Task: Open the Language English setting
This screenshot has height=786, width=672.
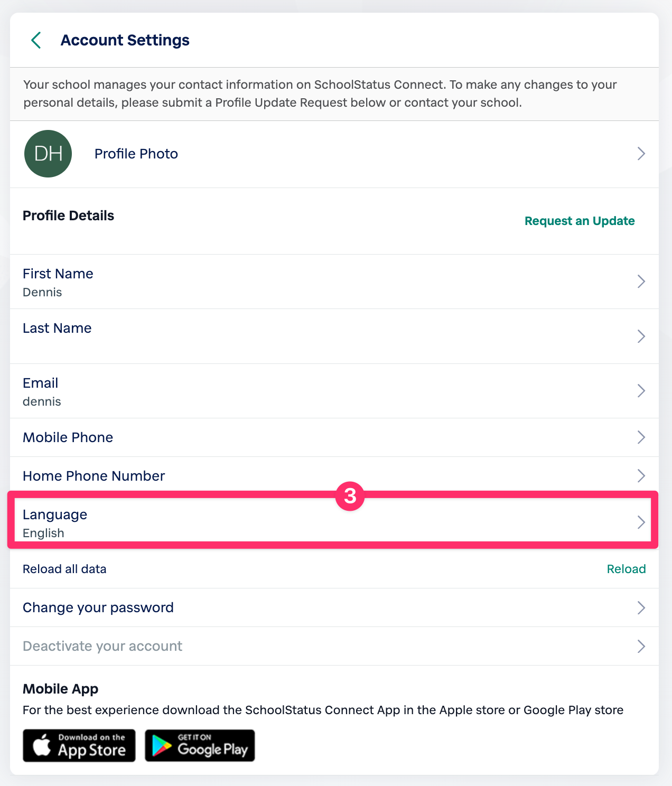Action: [x=55, y=523]
